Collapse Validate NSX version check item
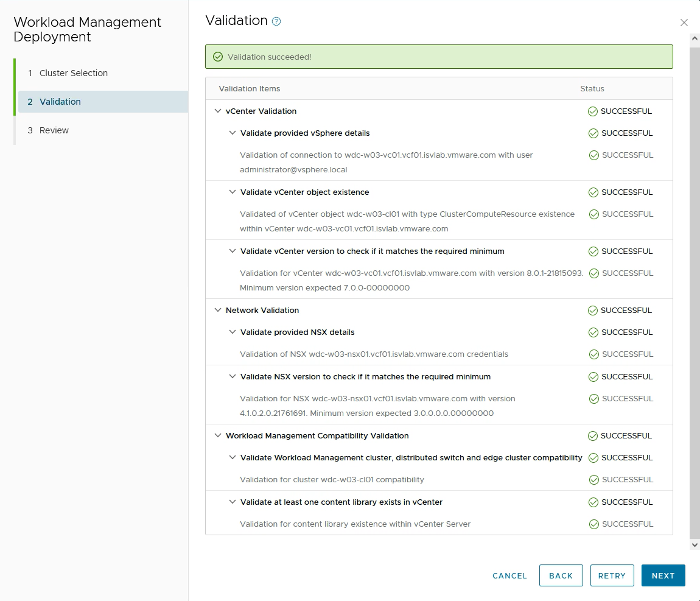Screen dimensions: 700x601 pos(232,376)
